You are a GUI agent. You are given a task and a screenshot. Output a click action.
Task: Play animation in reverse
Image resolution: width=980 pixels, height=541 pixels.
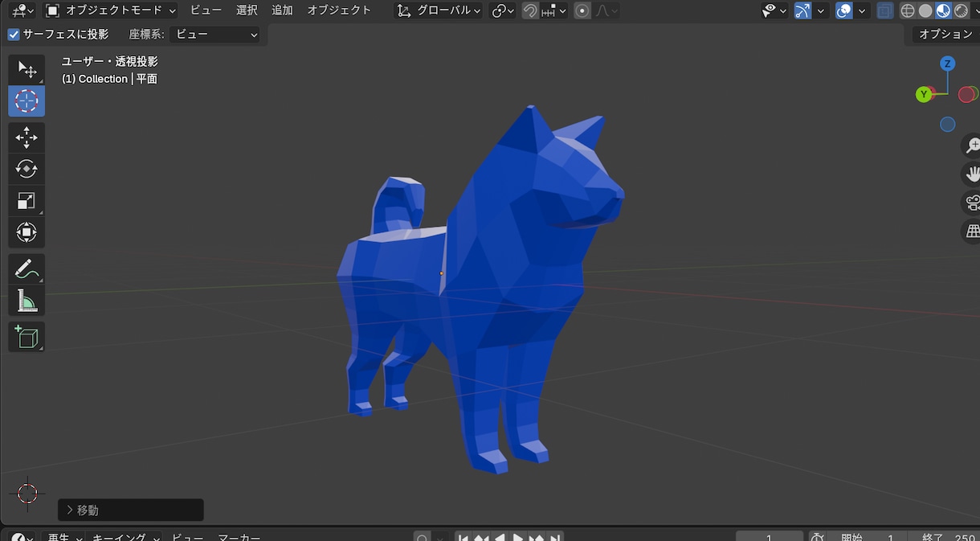(500, 538)
